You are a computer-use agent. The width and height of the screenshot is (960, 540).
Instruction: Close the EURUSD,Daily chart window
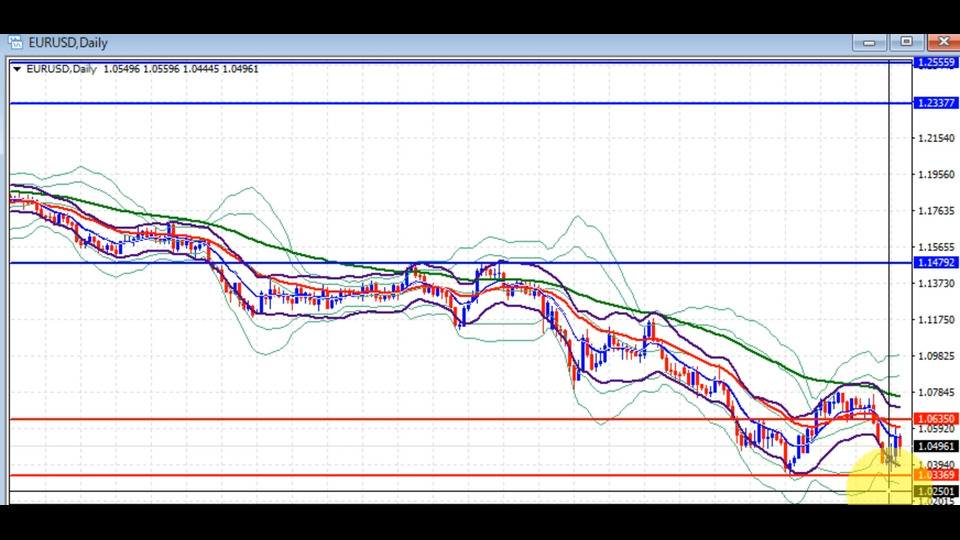coord(943,42)
